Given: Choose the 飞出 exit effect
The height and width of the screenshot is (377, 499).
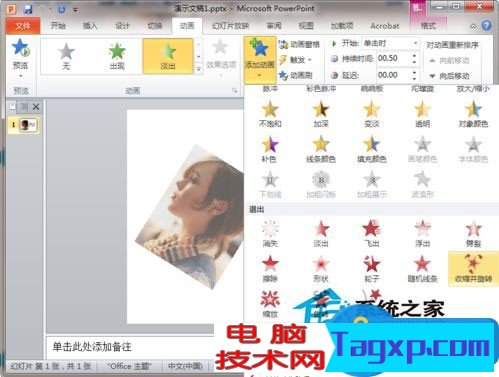Looking at the screenshot, I should pyautogui.click(x=372, y=233).
